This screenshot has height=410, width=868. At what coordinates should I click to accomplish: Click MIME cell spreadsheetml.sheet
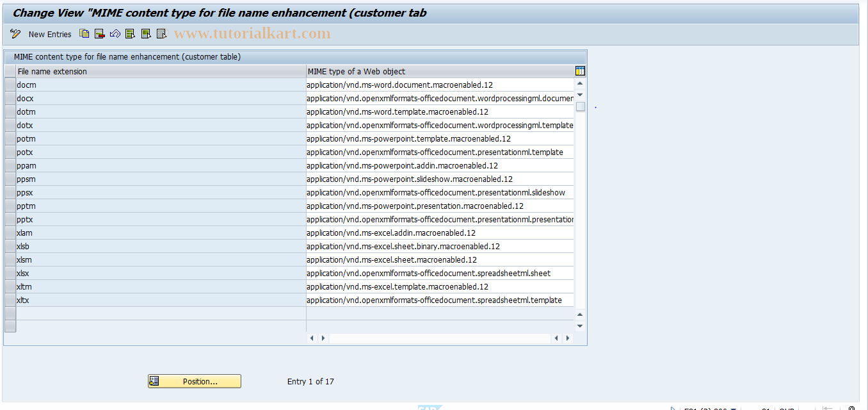click(440, 273)
